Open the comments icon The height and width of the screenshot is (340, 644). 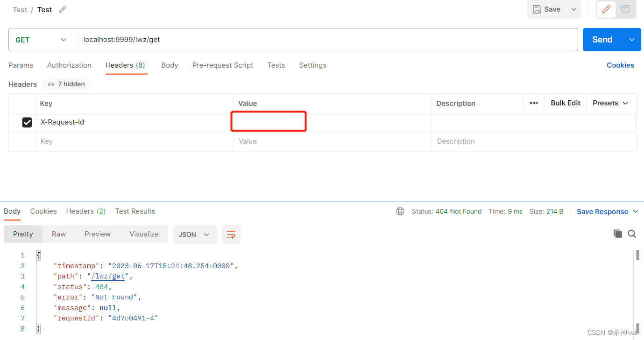click(x=625, y=9)
